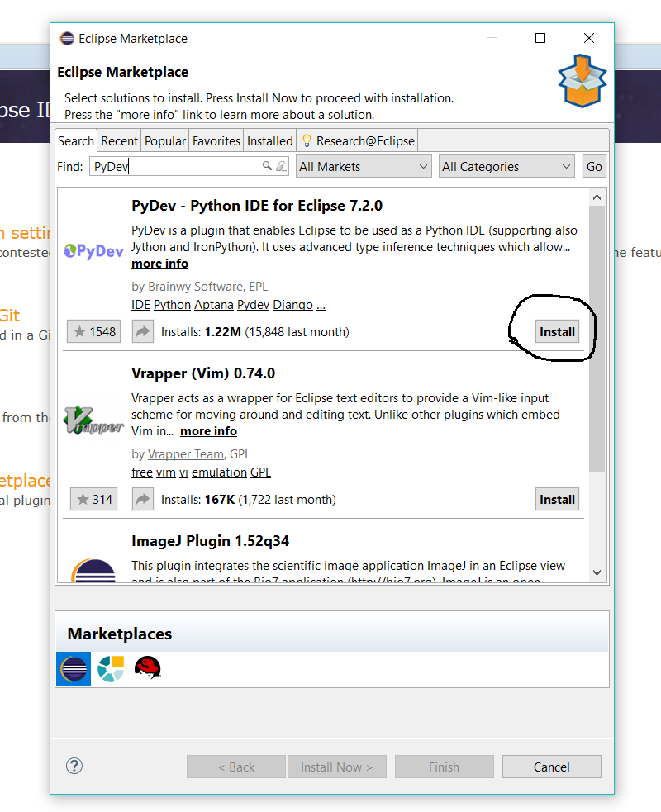This screenshot has width=661, height=812.
Task: Favorite Vrapper using the 314 star button
Action: [x=93, y=499]
